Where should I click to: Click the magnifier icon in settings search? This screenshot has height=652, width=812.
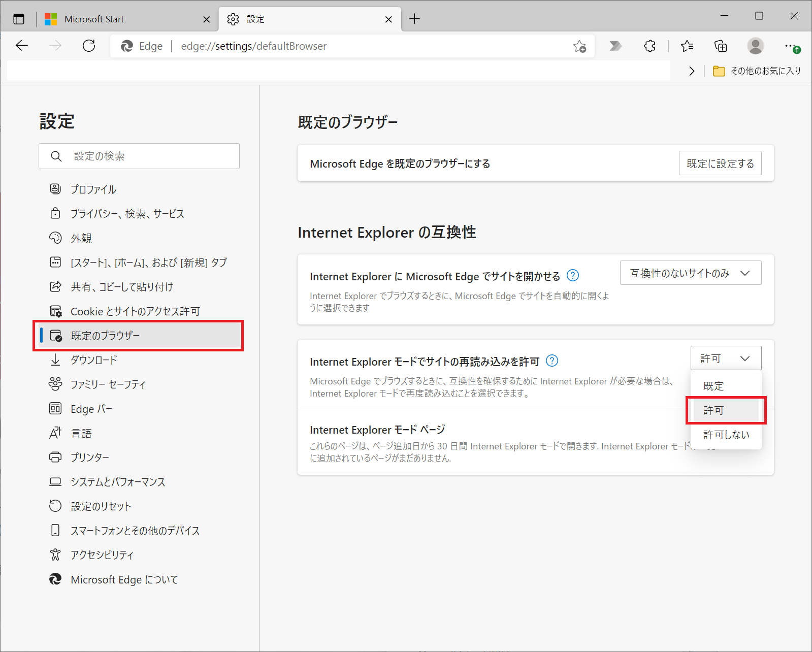tap(56, 156)
